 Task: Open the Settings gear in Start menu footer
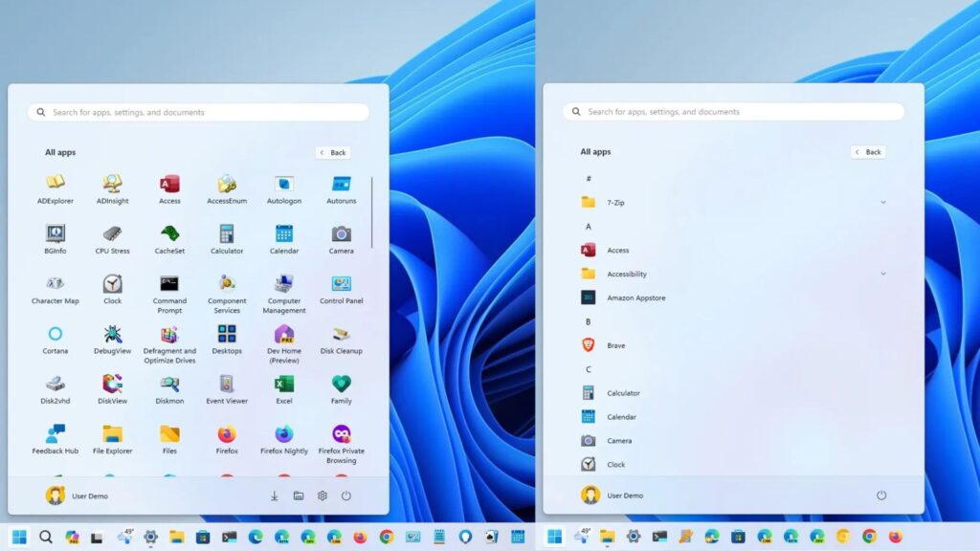point(323,496)
